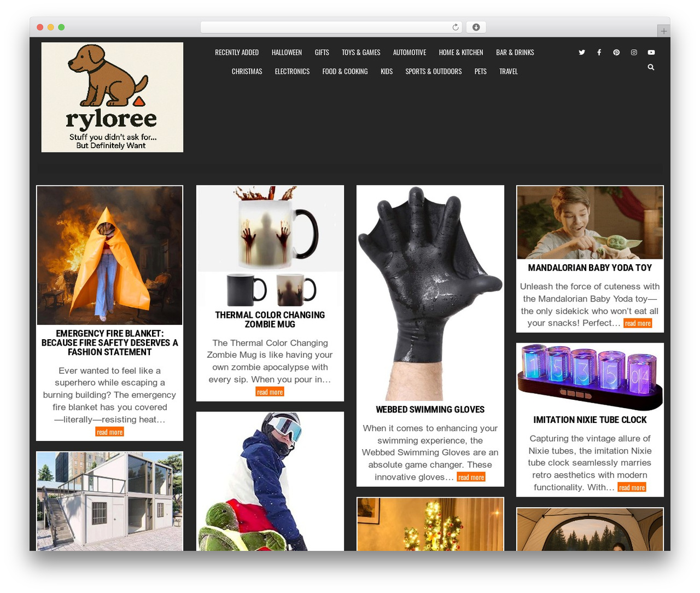
Task: Open Thermal Color Changing Zombie Mug title
Action: [270, 319]
